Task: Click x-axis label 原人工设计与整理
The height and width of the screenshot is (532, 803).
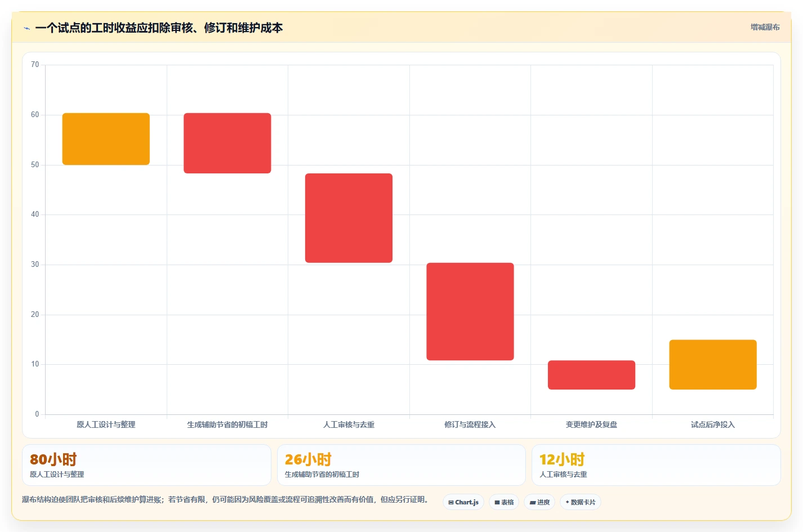Action: (x=106, y=424)
